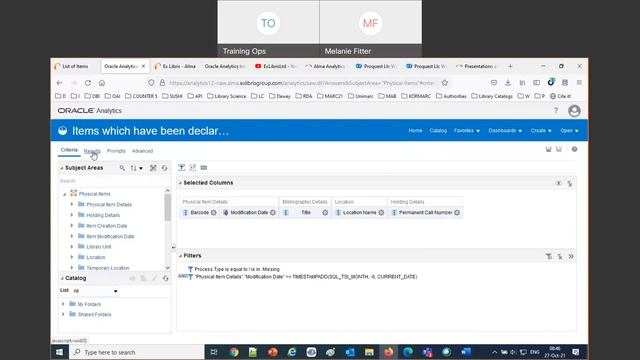Open Location Name column options gear

coord(381,213)
